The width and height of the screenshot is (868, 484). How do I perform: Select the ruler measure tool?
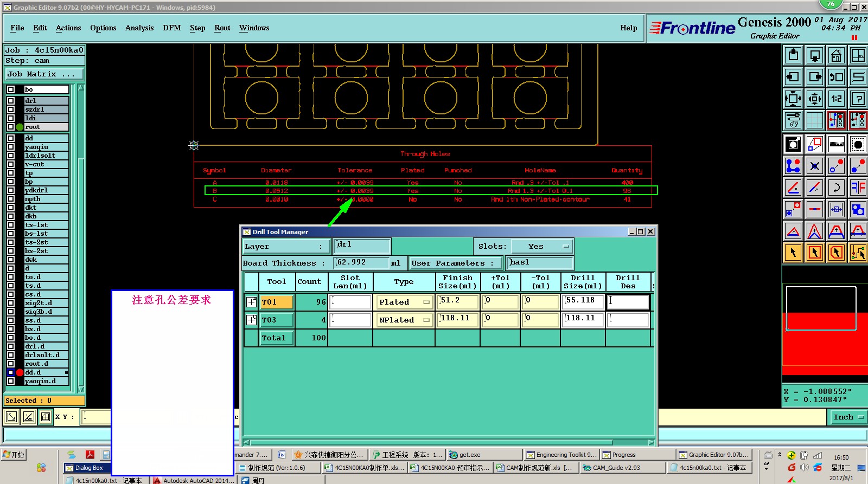pyautogui.click(x=836, y=144)
